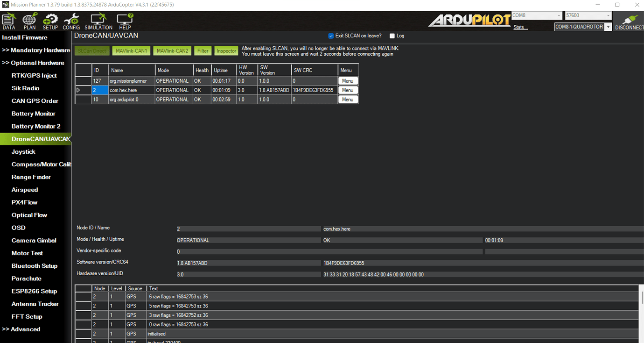The width and height of the screenshot is (644, 343).
Task: Select RTK/GPS Inject in sidebar
Action: (x=34, y=75)
